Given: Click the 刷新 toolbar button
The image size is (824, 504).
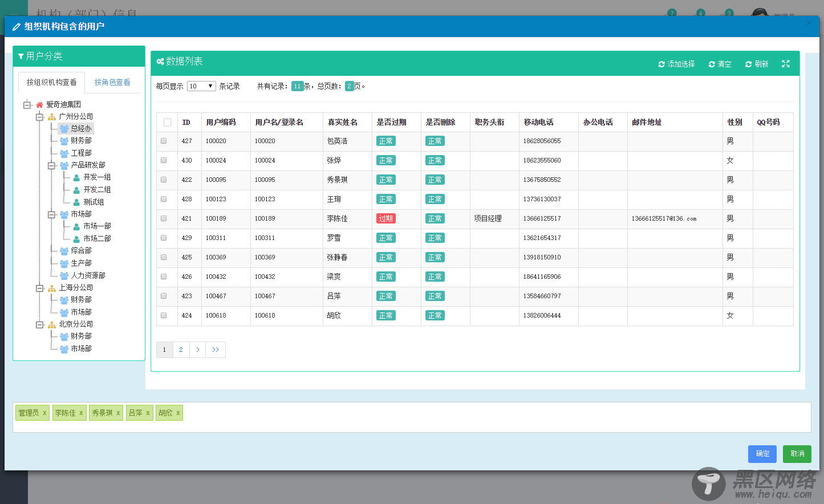Looking at the screenshot, I should click(x=757, y=64).
